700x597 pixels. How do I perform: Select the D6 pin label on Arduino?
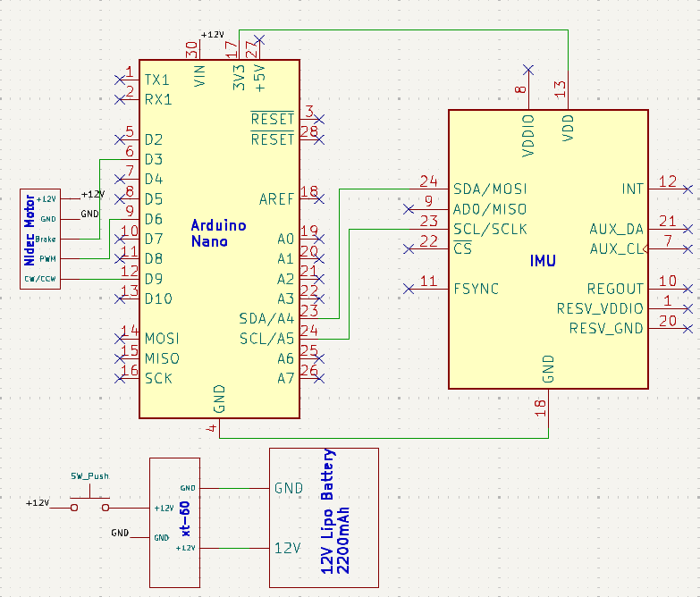154,219
